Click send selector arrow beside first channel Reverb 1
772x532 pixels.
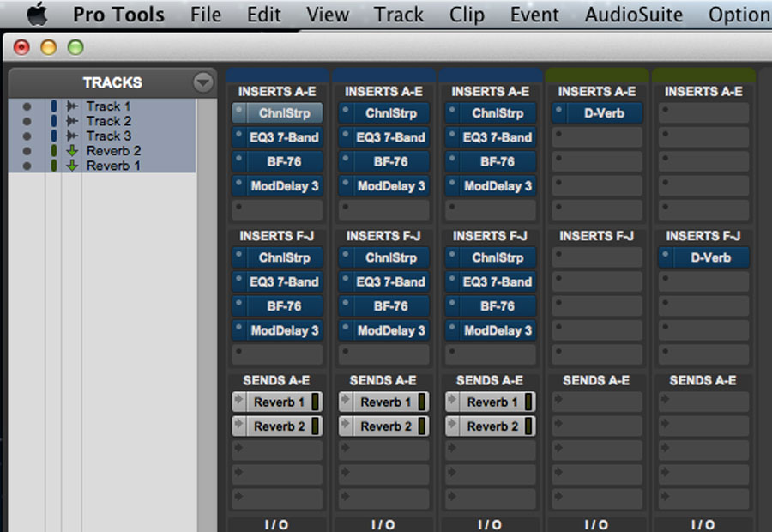[x=239, y=402]
